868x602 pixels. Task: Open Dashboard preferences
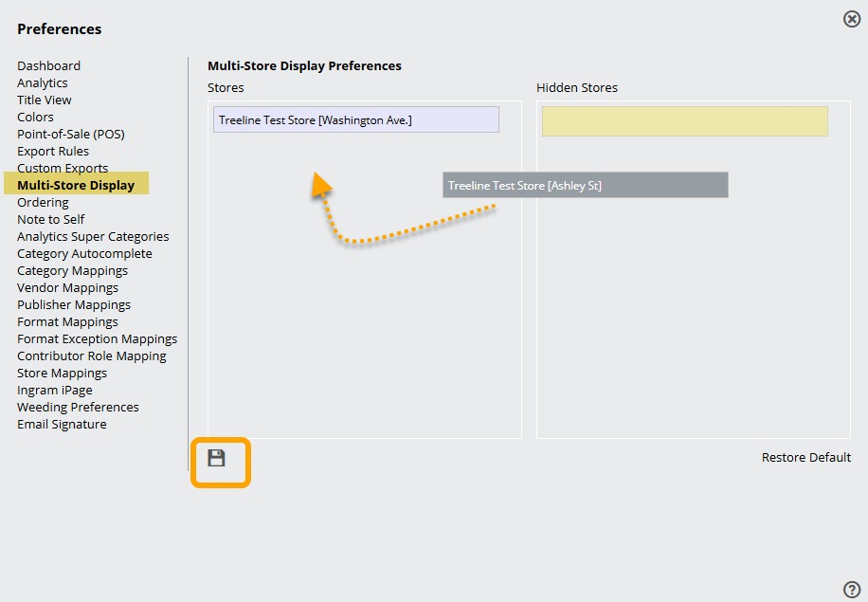click(x=48, y=65)
